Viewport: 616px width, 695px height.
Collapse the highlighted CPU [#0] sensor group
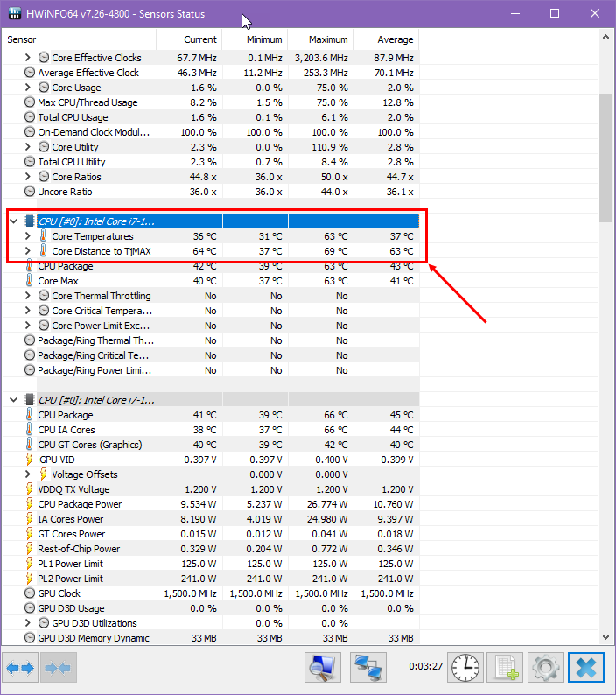pos(14,221)
